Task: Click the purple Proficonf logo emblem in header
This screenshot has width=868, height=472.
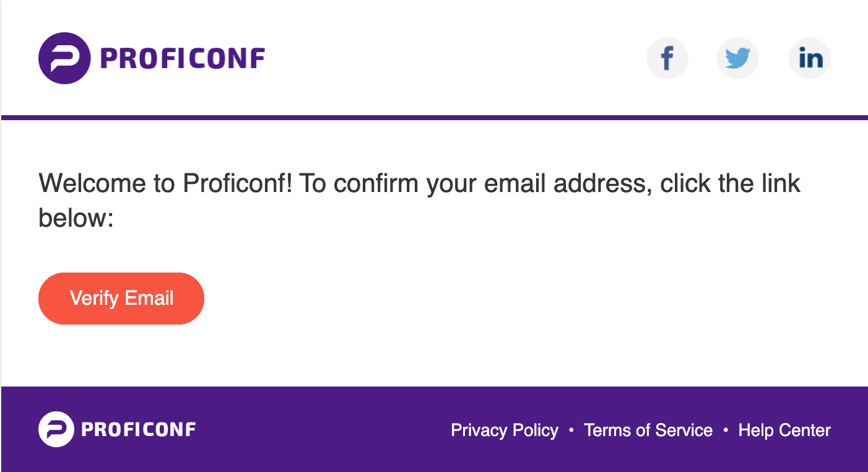Action: click(64, 58)
